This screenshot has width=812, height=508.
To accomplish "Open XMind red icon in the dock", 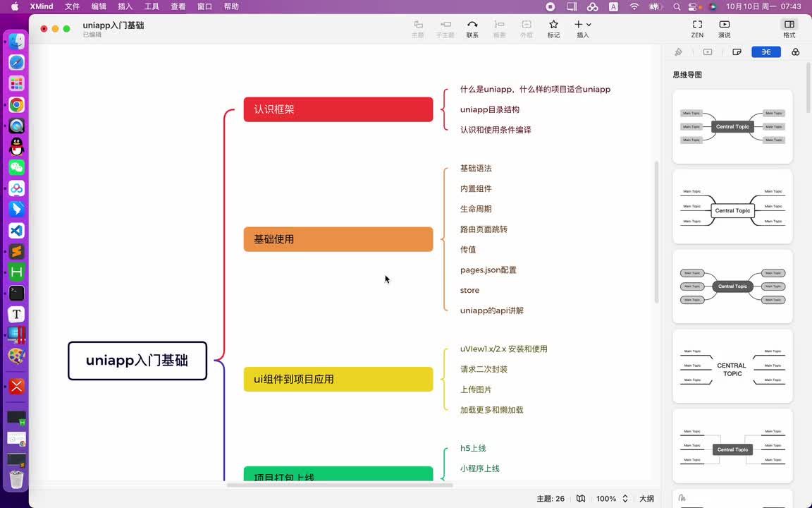I will point(17,386).
